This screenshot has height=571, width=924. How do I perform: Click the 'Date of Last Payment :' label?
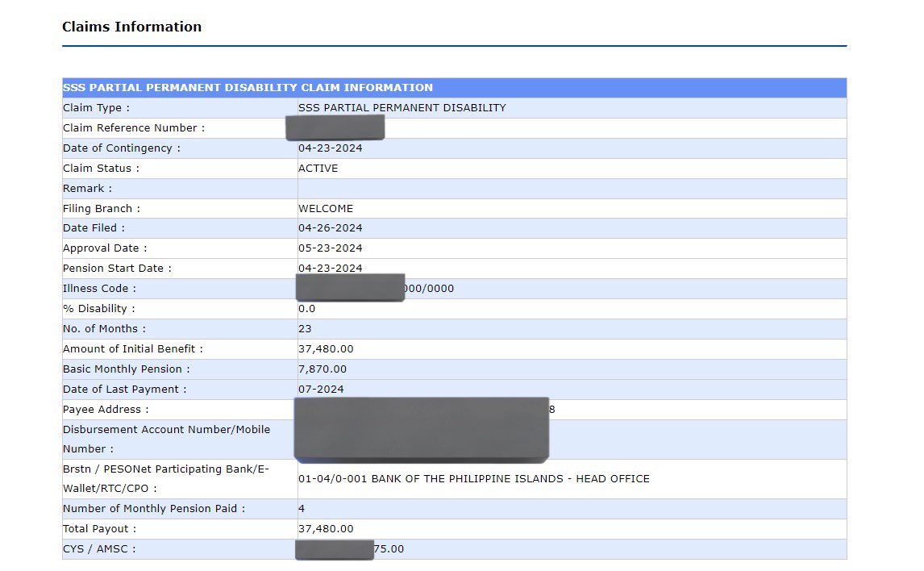(125, 390)
